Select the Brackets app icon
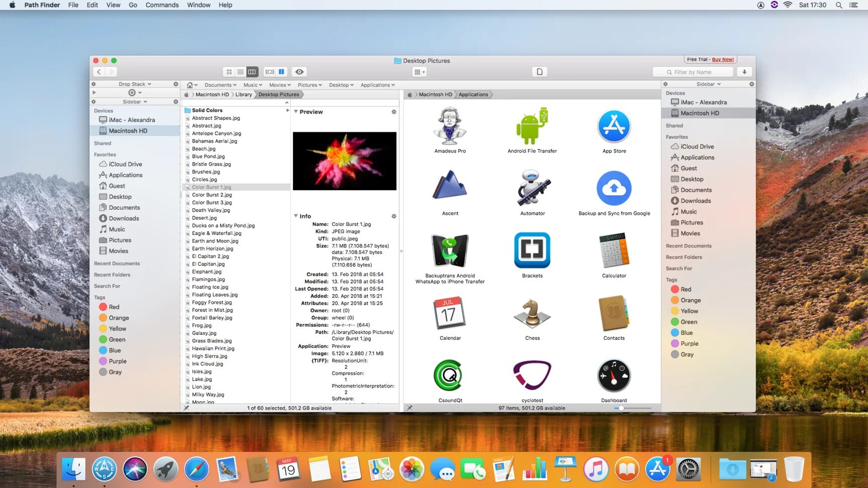 [532, 250]
